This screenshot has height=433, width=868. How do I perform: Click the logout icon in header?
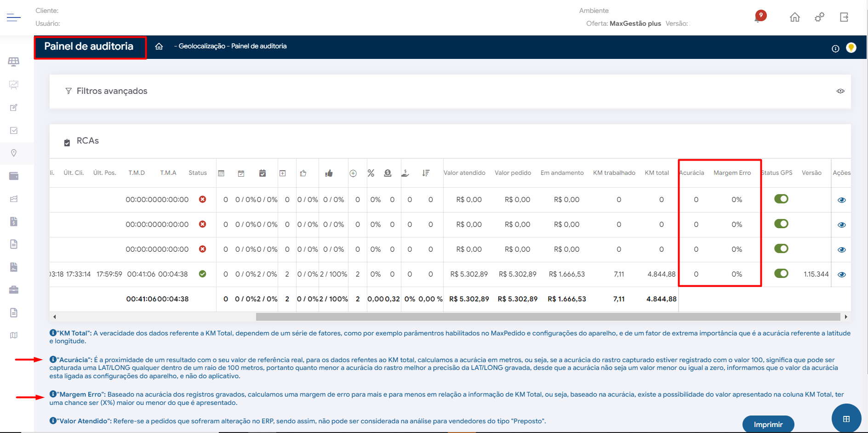[844, 17]
